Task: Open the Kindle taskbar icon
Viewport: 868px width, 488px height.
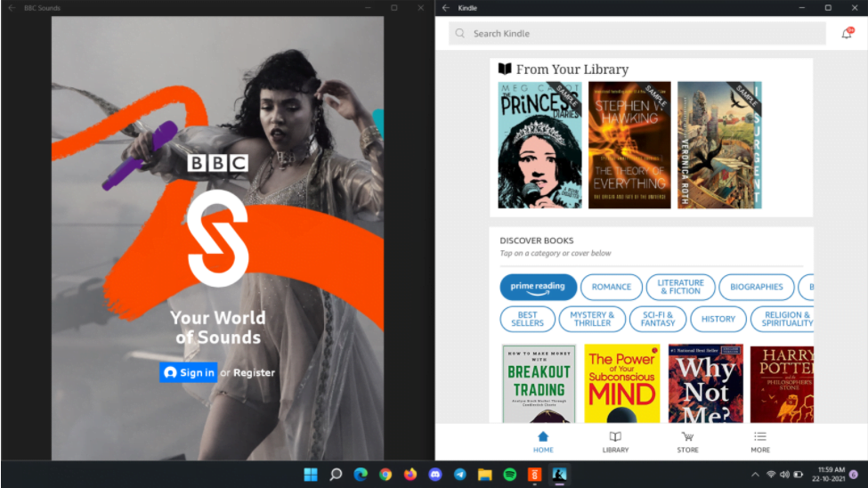Action: point(559,475)
